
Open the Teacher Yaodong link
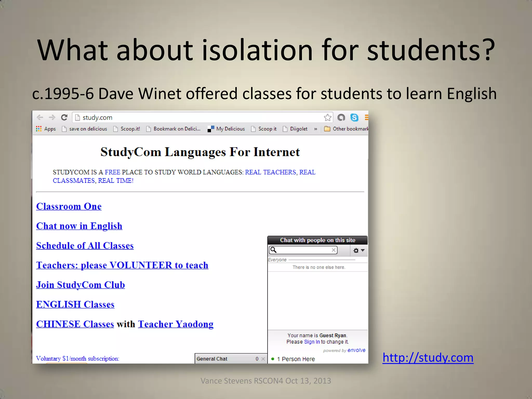tap(176, 324)
